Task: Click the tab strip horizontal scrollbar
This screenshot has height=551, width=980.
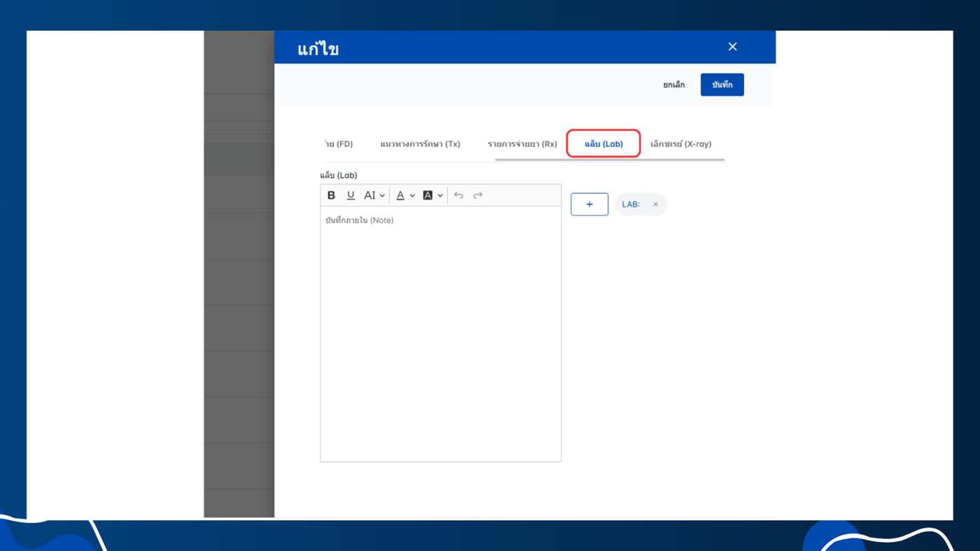Action: pyautogui.click(x=610, y=160)
